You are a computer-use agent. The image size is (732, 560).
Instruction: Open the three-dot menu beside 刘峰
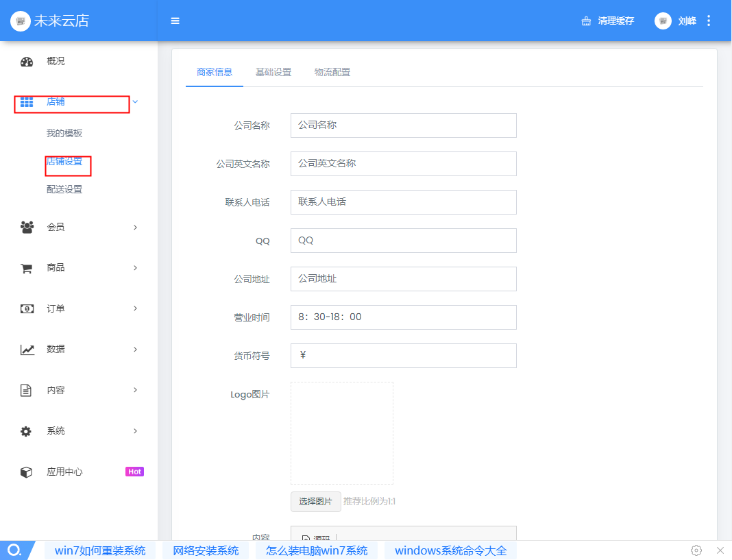(x=709, y=21)
